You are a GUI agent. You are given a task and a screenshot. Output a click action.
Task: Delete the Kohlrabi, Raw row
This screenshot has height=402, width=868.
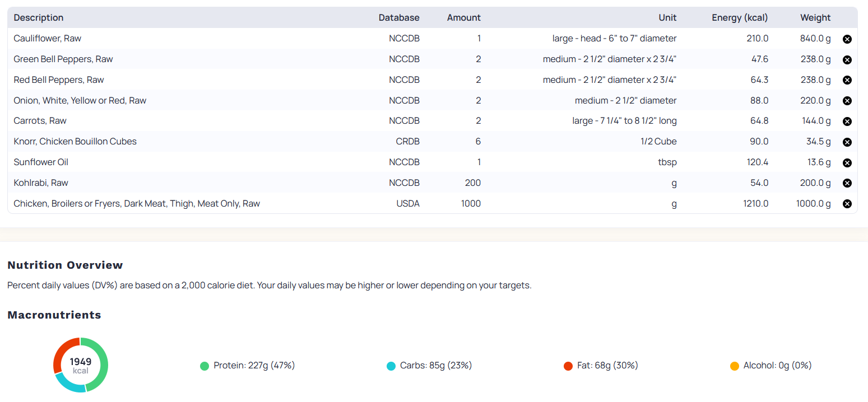pos(847,183)
